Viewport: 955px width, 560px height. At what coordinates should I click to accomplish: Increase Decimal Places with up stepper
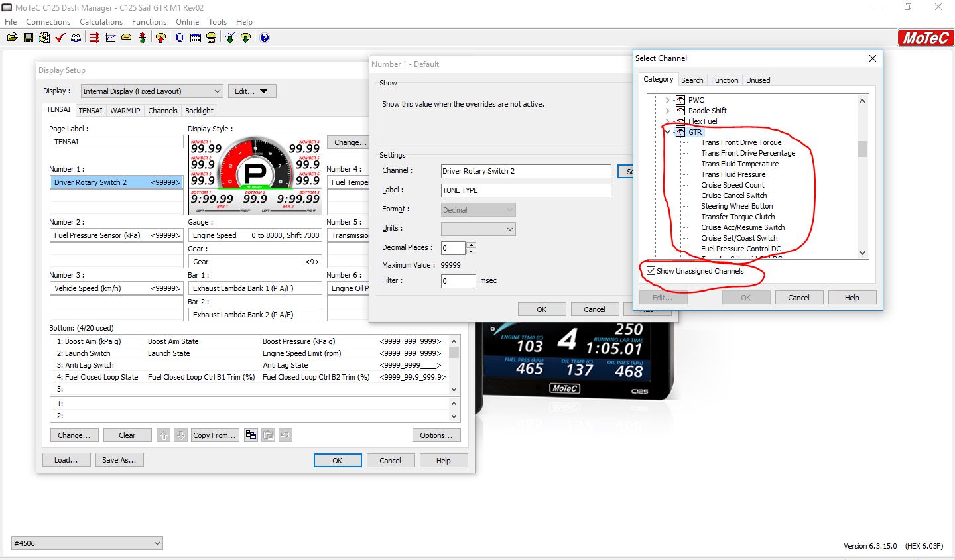click(x=472, y=245)
